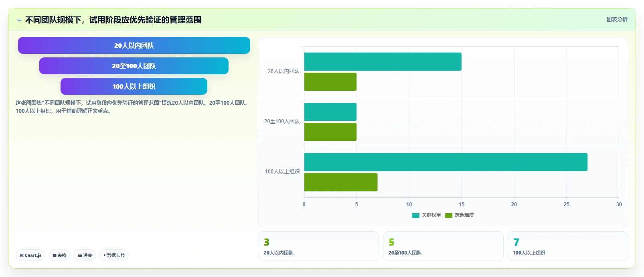
Task: Click the x-axis tick value 30
Action: click(x=619, y=204)
